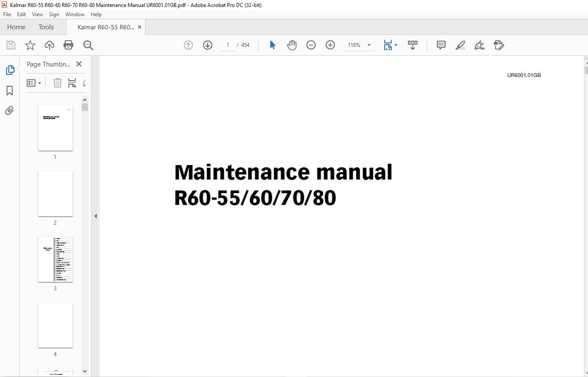Select page 2 thumbnail
The height and width of the screenshot is (377, 588).
coord(55,194)
